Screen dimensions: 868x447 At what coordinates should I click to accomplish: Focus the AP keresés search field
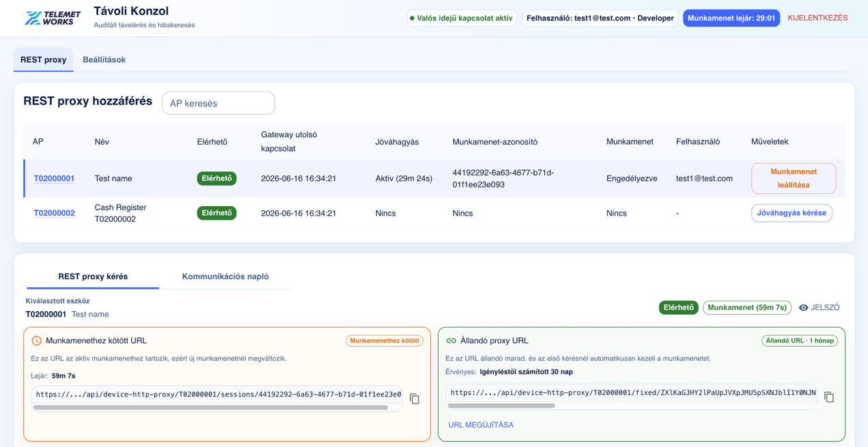(219, 103)
